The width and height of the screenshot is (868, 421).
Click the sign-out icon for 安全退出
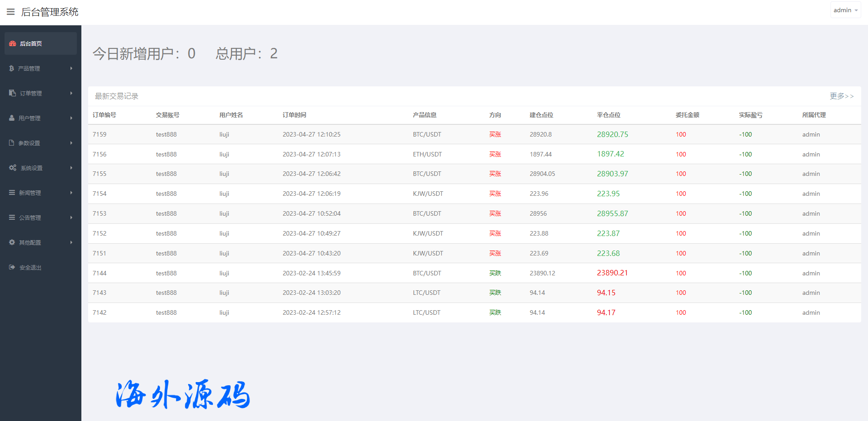(x=12, y=267)
